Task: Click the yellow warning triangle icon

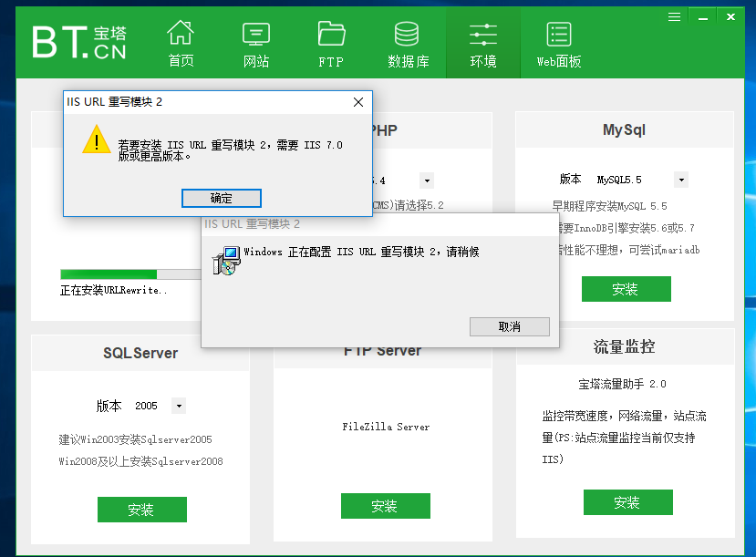Action: 97,139
